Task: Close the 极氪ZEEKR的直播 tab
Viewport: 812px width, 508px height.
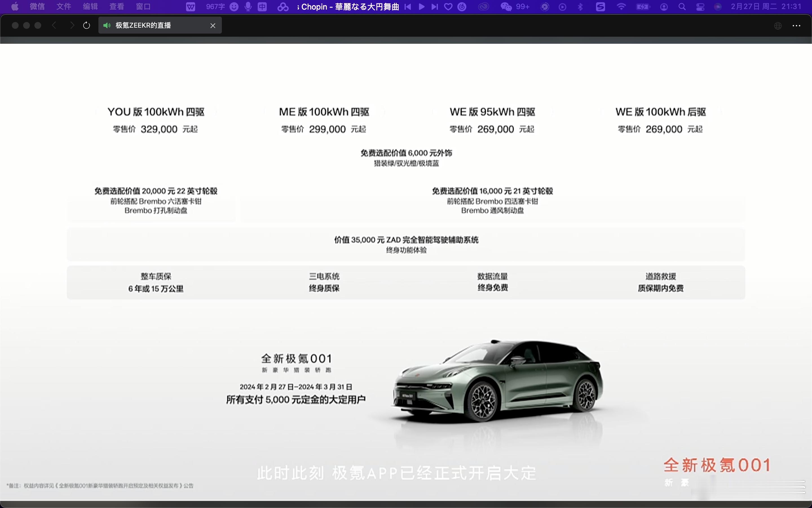Action: tap(213, 25)
